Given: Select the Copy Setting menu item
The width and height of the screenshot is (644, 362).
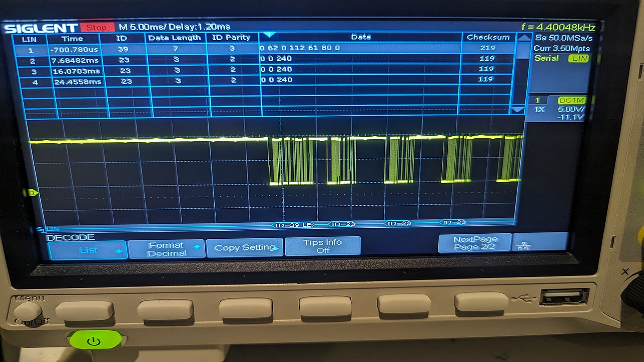Looking at the screenshot, I should pyautogui.click(x=245, y=247).
